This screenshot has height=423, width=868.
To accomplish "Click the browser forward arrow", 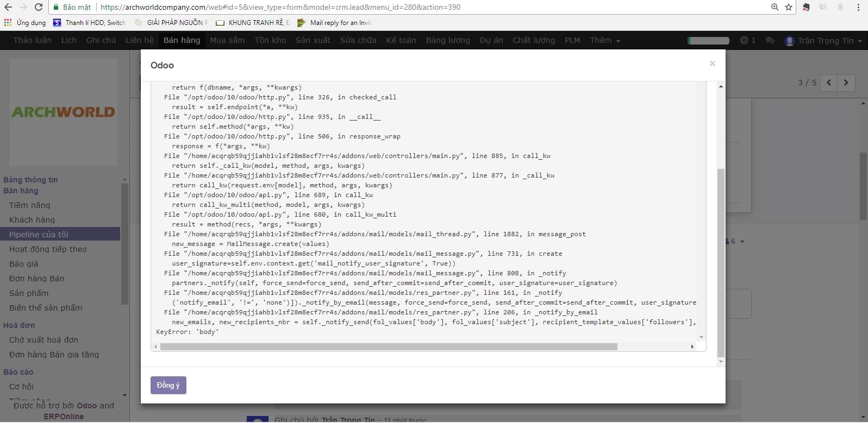I will tap(23, 7).
